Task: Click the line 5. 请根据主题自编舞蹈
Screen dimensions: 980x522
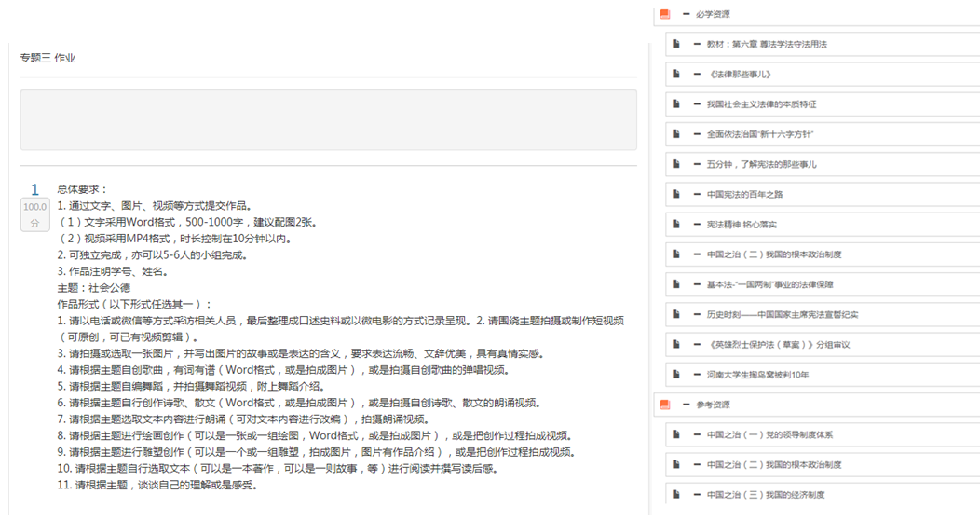Action: [192, 386]
